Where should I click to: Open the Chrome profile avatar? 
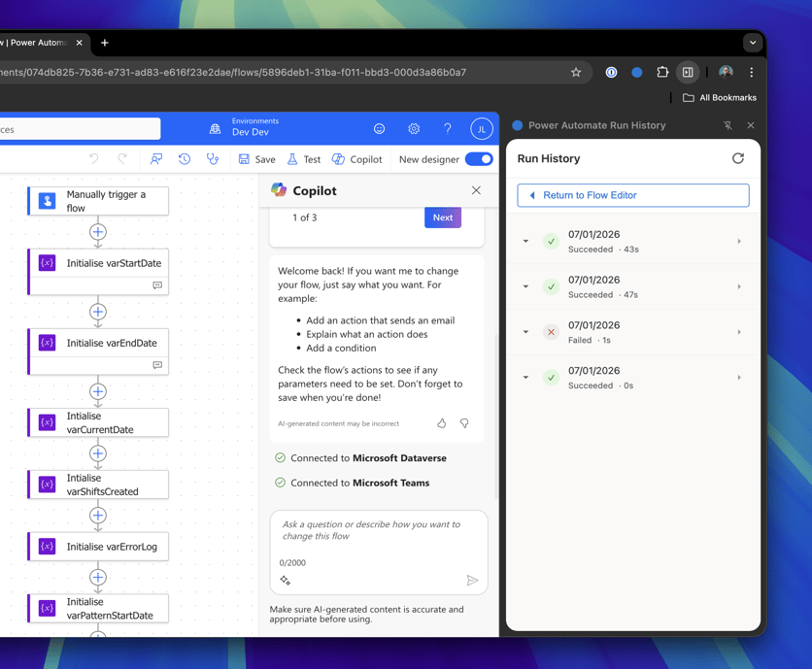[x=726, y=72]
